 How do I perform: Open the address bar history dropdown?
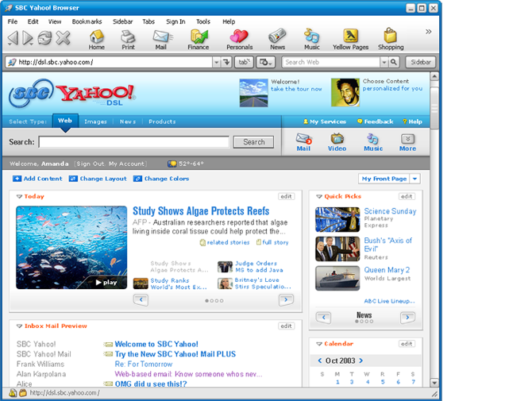click(216, 62)
